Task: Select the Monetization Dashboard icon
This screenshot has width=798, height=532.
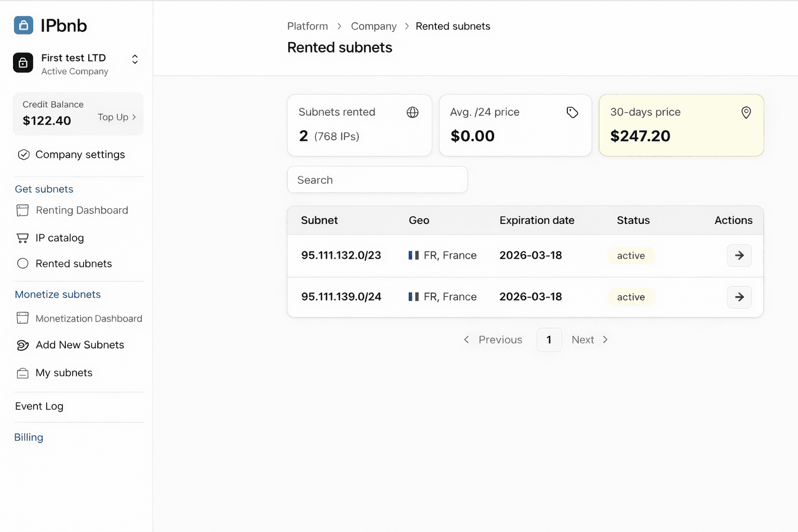Action: point(22,318)
